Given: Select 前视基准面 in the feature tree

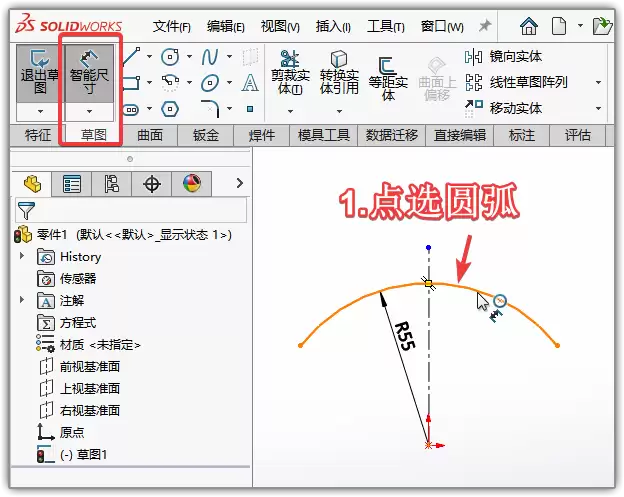Looking at the screenshot, I should coord(88,366).
